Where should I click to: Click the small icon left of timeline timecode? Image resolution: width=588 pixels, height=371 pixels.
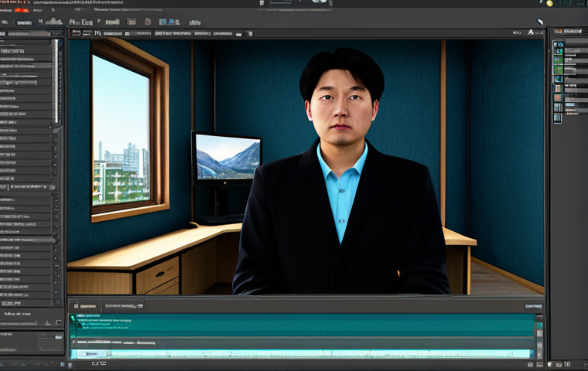click(70, 364)
